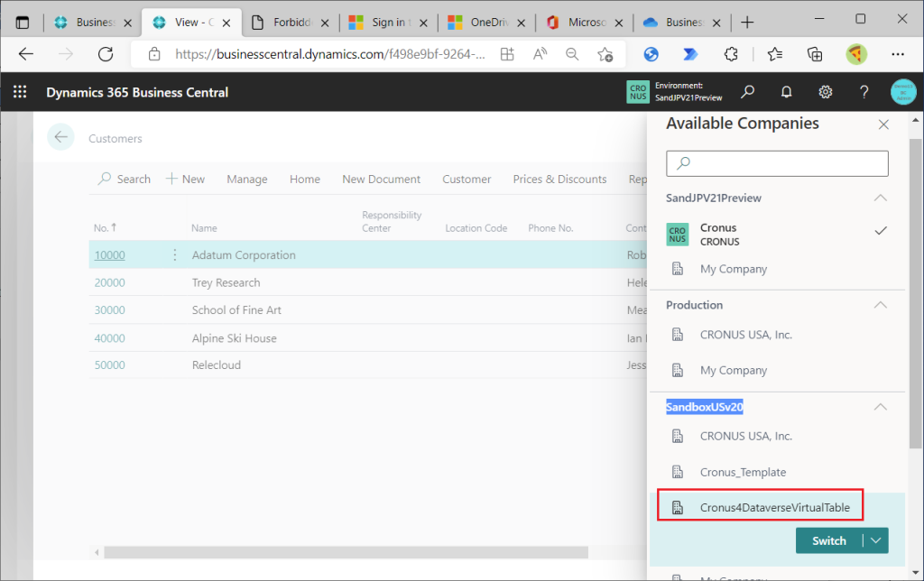Show more options for customer 10000
Image resolution: width=924 pixels, height=581 pixels.
point(174,254)
